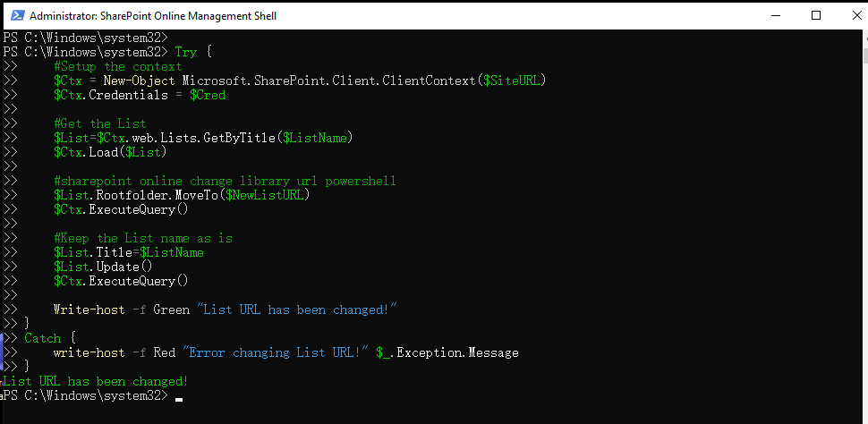
Task: Click the "$_.Exception.Message" text
Action: tap(447, 352)
